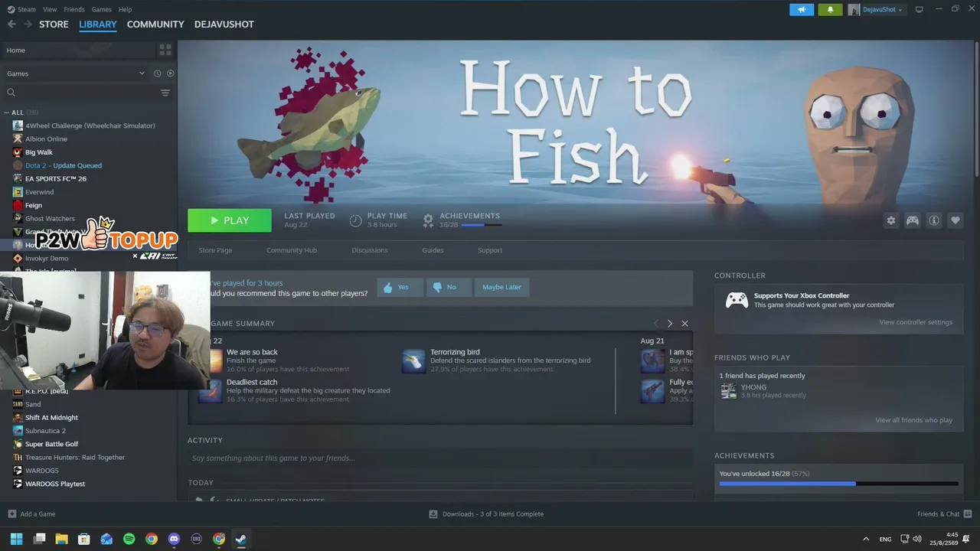980x551 pixels.
Task: Select Home in the library sidebar
Action: (x=79, y=51)
